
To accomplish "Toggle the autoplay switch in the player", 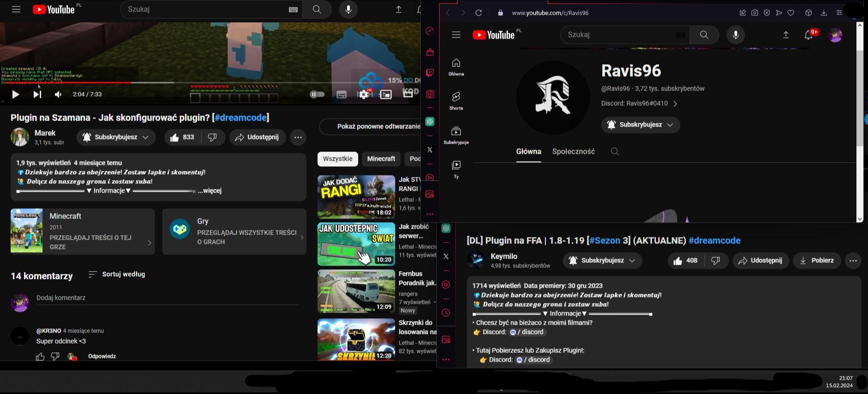I will 317,94.
